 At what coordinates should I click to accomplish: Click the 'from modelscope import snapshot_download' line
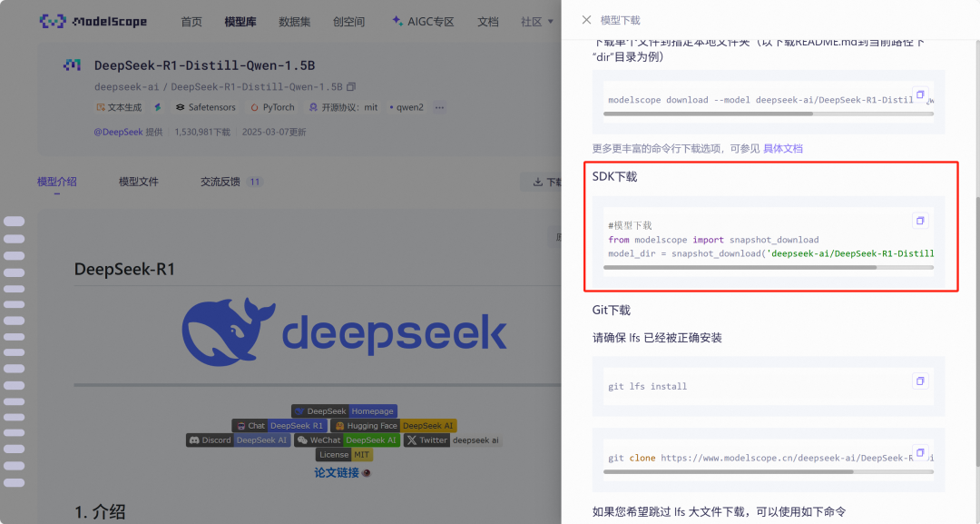(713, 240)
